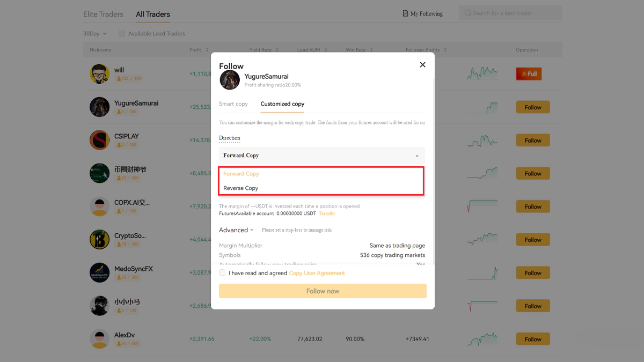Click will's trader avatar
This screenshot has width=644, height=362.
click(x=99, y=74)
